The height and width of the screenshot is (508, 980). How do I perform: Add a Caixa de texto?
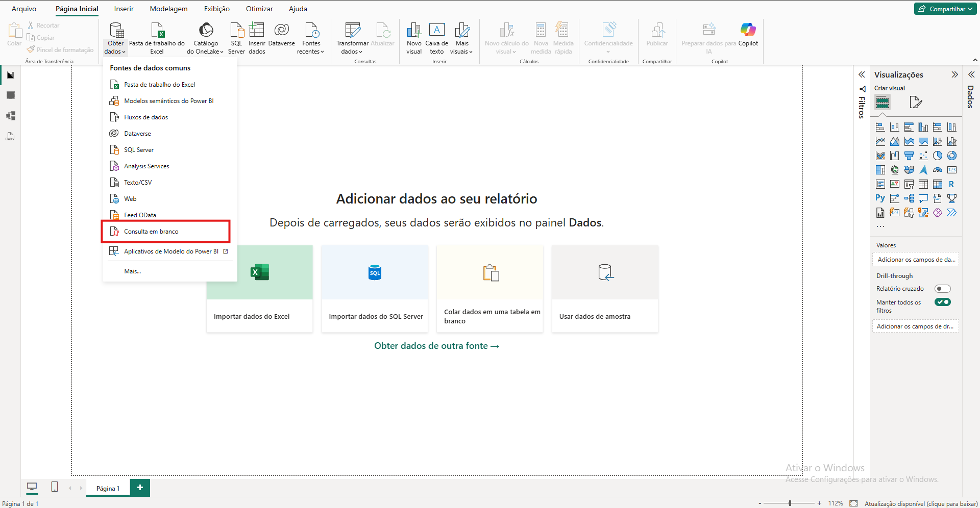[x=436, y=38]
